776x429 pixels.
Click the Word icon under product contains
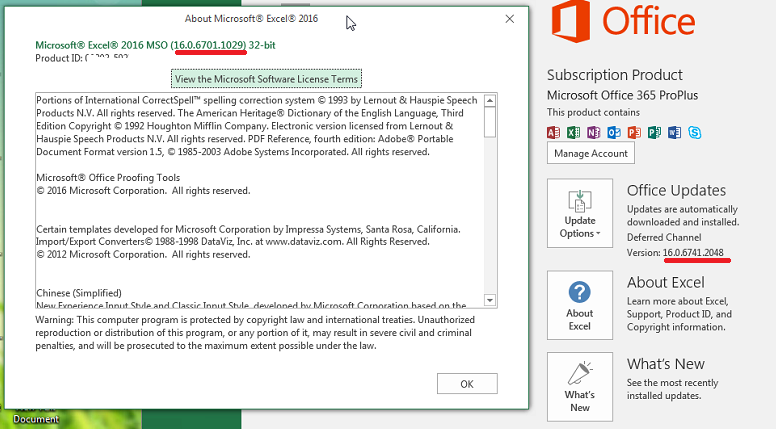[674, 133]
